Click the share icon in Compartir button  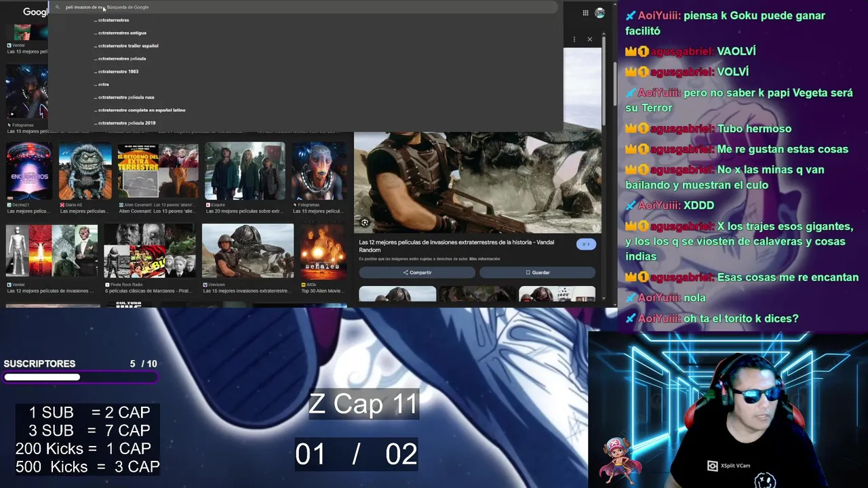coord(406,272)
